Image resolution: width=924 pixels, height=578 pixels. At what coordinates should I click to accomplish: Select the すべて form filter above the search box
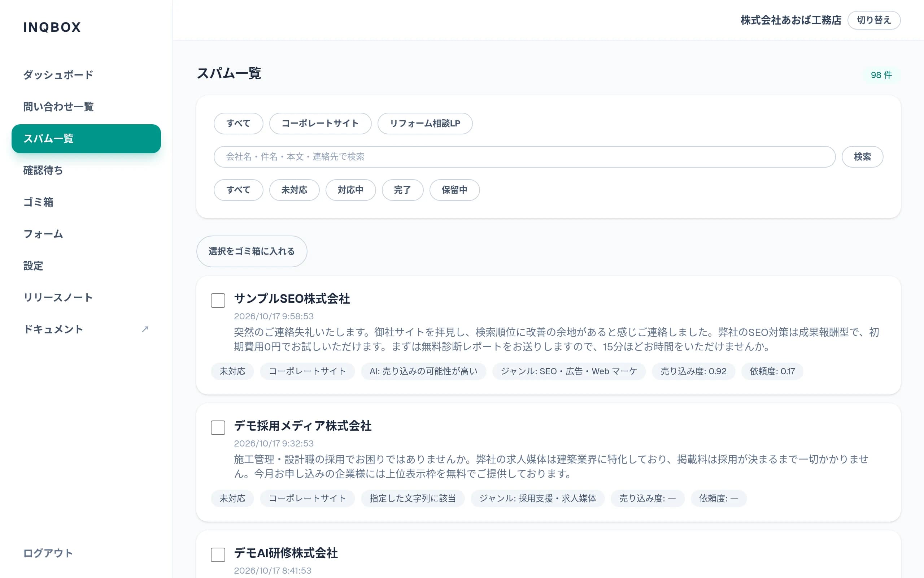point(238,124)
